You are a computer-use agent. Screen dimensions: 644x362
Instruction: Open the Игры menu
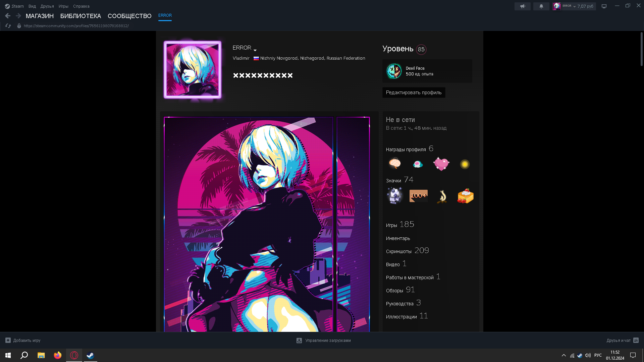point(63,6)
